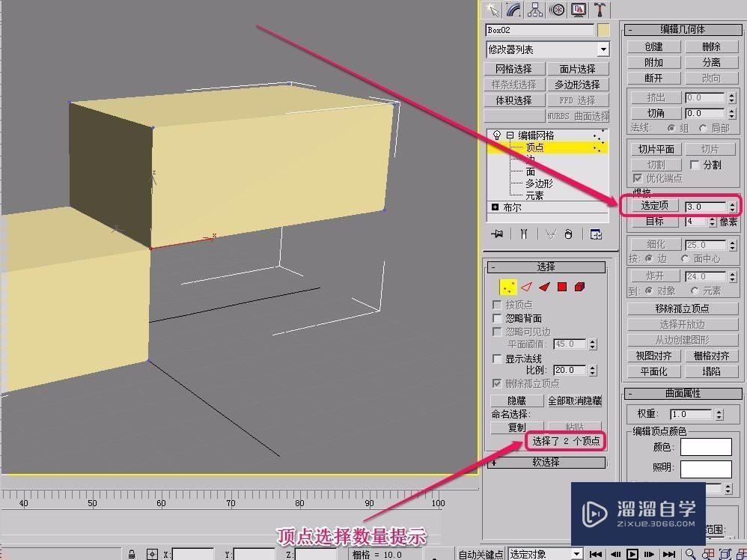Select Vertex sub-object icon in 选择 rollout
The height and width of the screenshot is (560, 747).
(x=507, y=287)
